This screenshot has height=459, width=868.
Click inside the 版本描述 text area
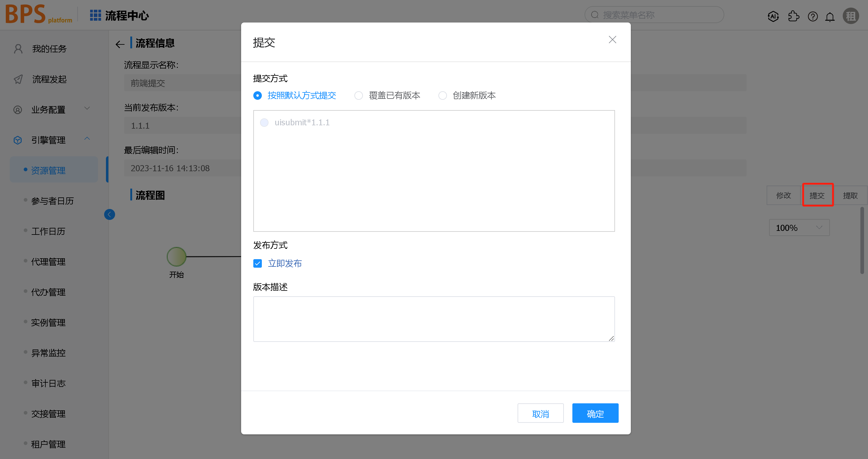(434, 318)
